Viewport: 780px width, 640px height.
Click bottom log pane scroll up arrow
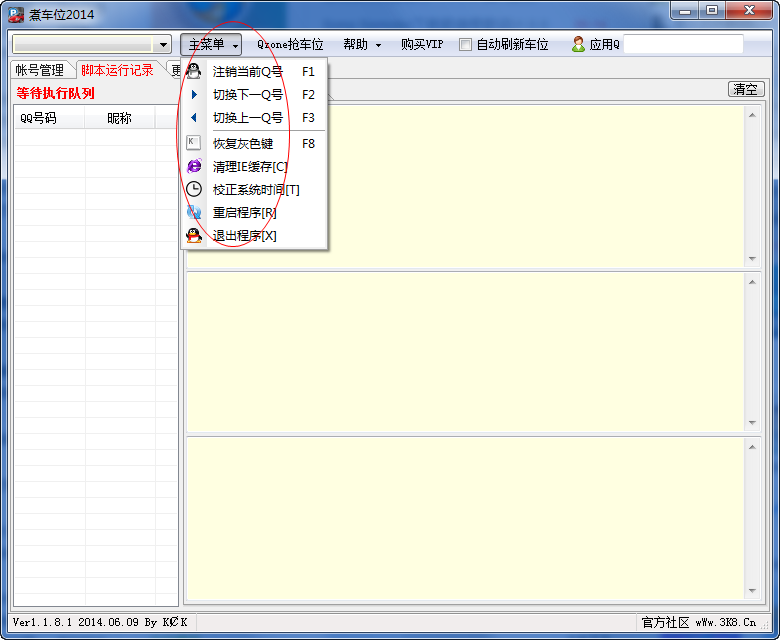[x=752, y=447]
